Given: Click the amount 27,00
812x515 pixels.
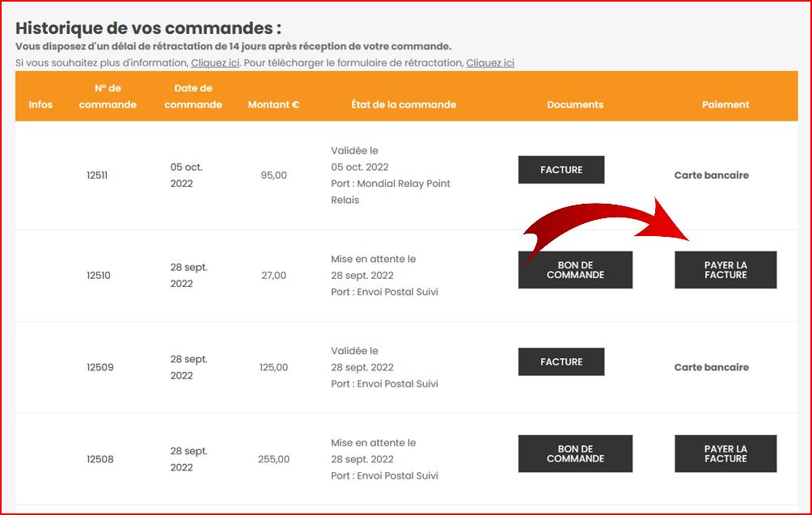Looking at the screenshot, I should tap(273, 276).
